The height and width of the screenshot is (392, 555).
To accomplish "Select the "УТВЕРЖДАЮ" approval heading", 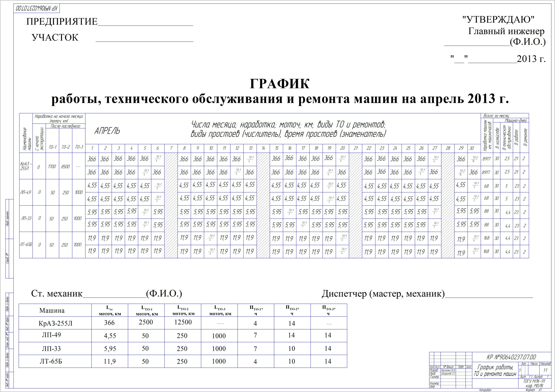I will [498, 20].
